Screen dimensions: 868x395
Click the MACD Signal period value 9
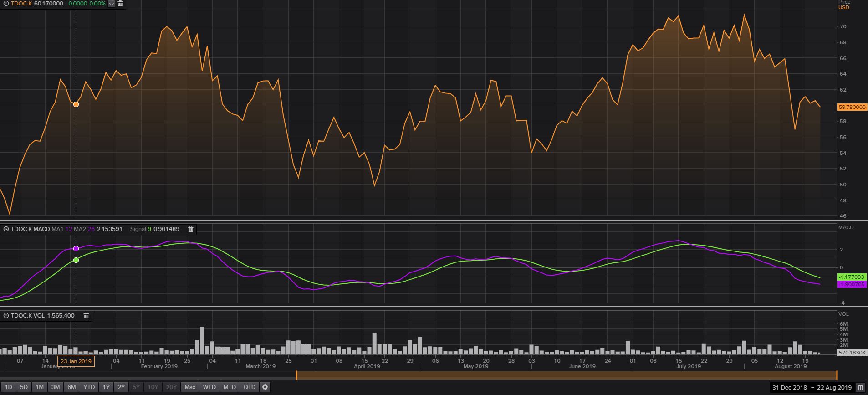(149, 229)
